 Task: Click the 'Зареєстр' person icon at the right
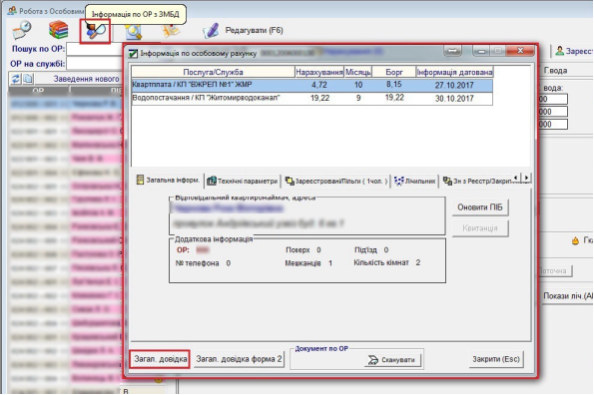point(560,50)
